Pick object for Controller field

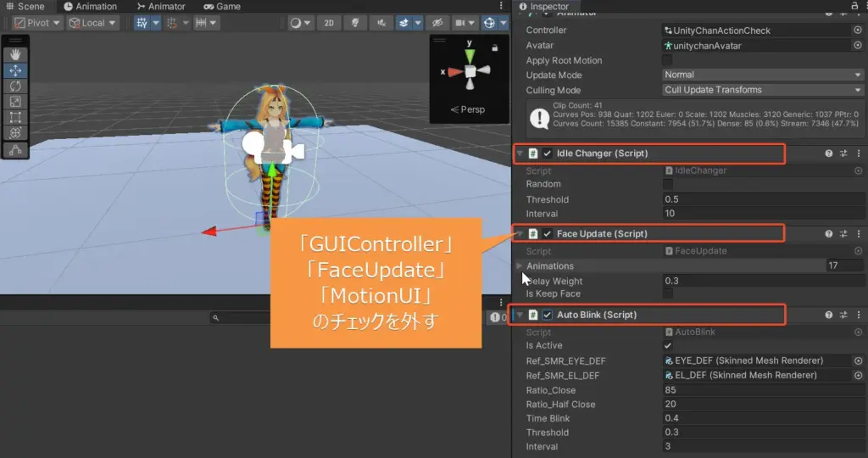point(858,30)
